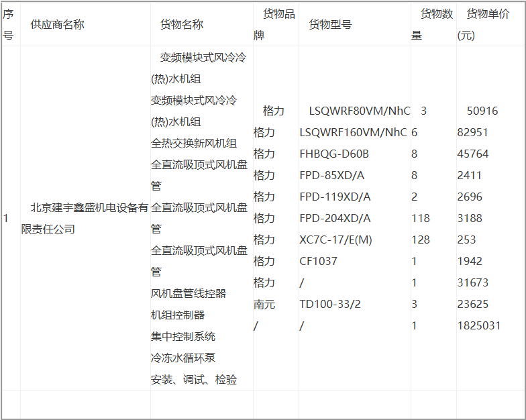Click 格力 brand beside CF1037
Viewport: 526px width, 420px height.
(264, 262)
